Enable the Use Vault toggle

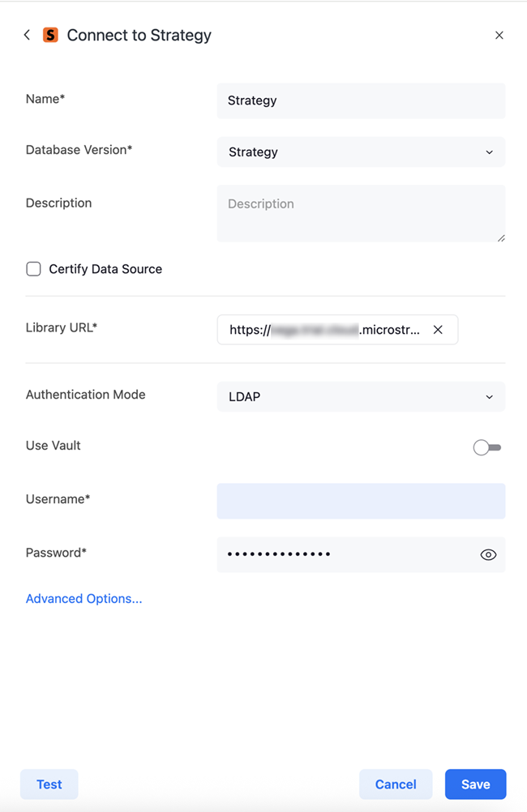[x=487, y=447]
